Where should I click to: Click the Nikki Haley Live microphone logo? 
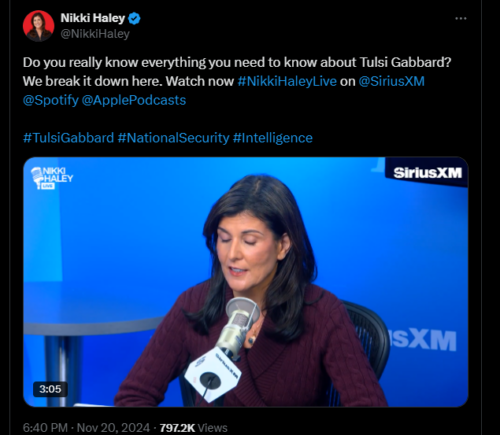coord(52,178)
